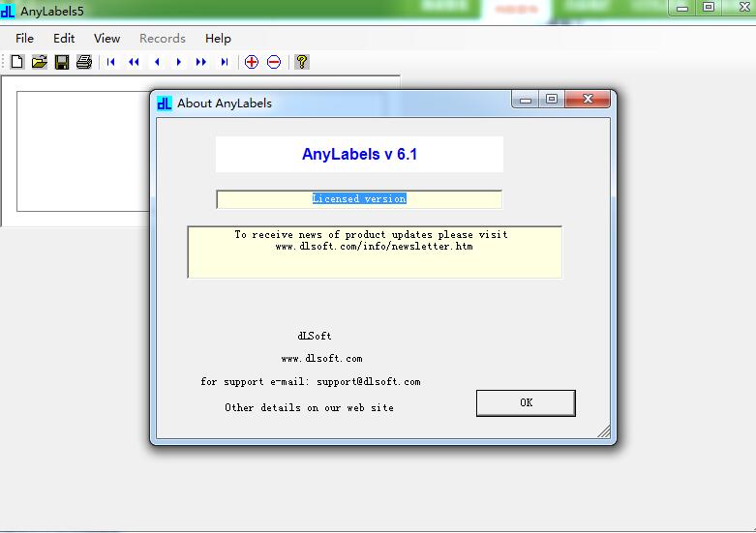Go to the previous record
Image resolution: width=756 pixels, height=533 pixels.
click(x=157, y=62)
